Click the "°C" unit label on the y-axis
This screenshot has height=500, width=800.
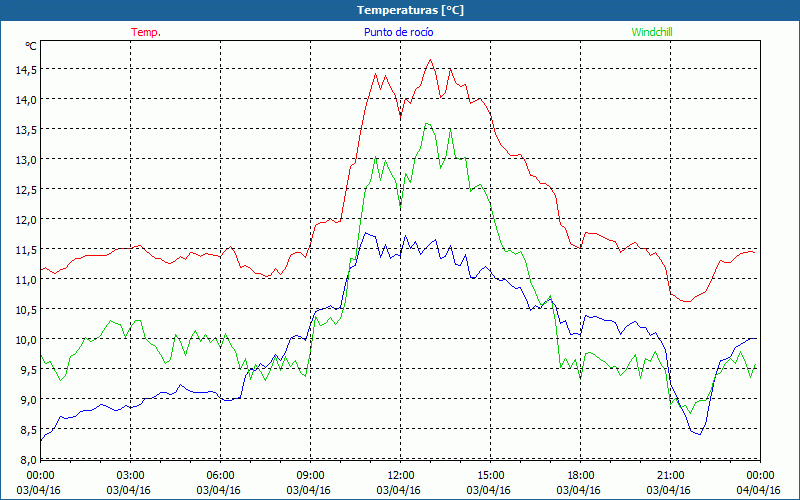[x=31, y=46]
